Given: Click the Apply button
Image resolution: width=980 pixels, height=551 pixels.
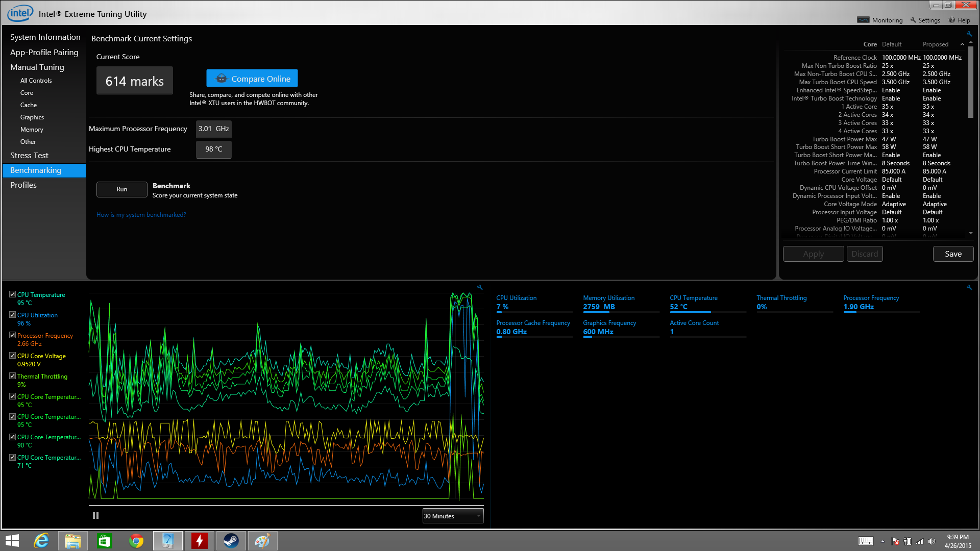Looking at the screenshot, I should (x=814, y=254).
